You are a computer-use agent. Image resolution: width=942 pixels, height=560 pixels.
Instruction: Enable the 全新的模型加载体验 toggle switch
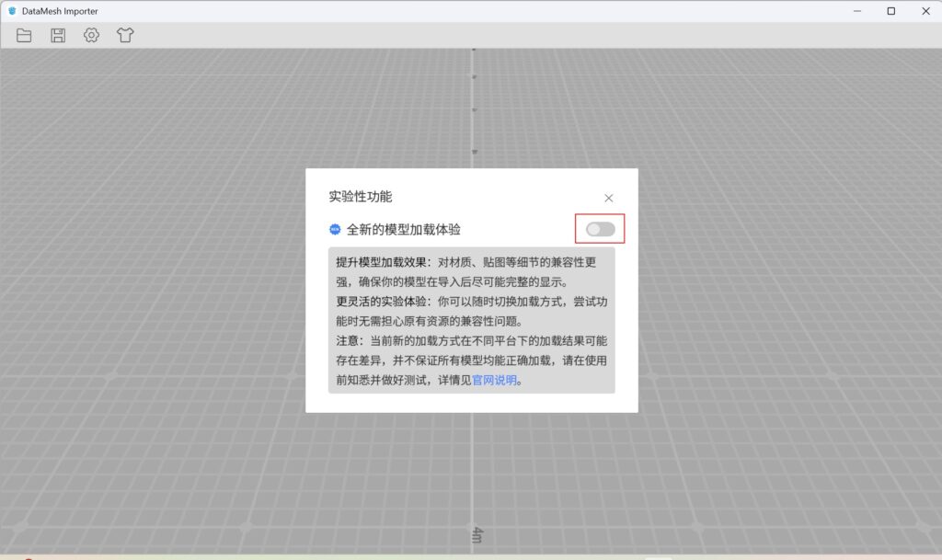pos(600,229)
